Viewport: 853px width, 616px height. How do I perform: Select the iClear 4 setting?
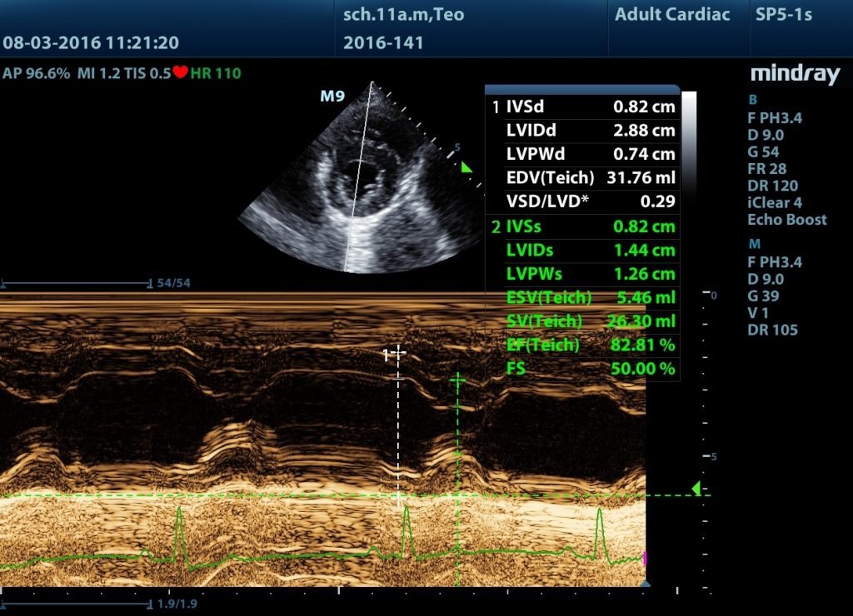[776, 203]
